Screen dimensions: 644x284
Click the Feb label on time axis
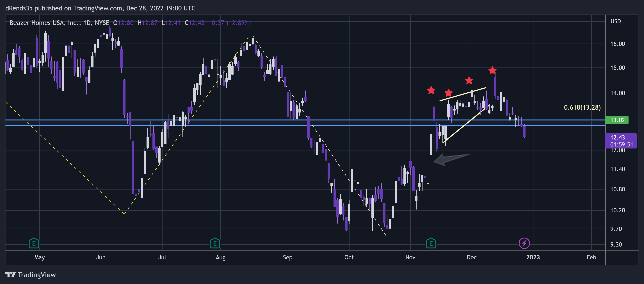coord(591,257)
